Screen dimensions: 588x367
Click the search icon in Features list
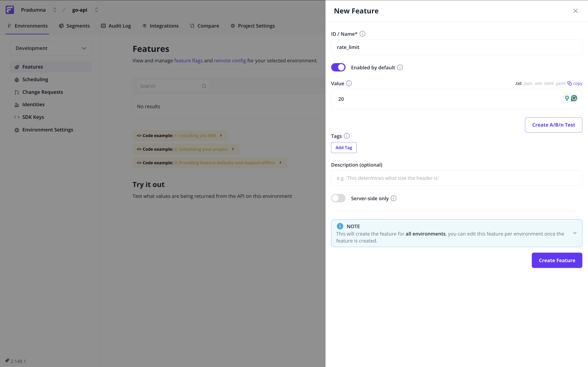tap(204, 85)
